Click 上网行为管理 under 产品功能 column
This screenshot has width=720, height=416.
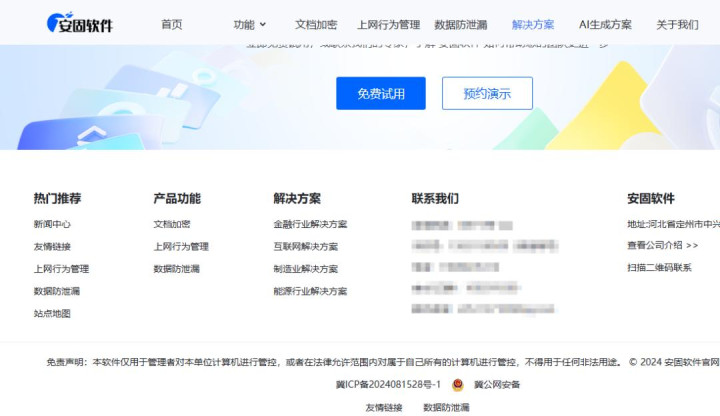coord(181,246)
